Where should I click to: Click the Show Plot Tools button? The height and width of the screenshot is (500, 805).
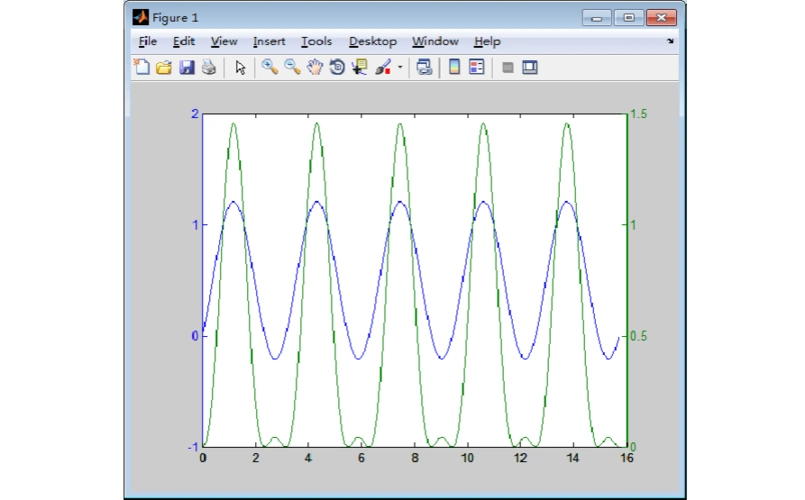click(530, 68)
